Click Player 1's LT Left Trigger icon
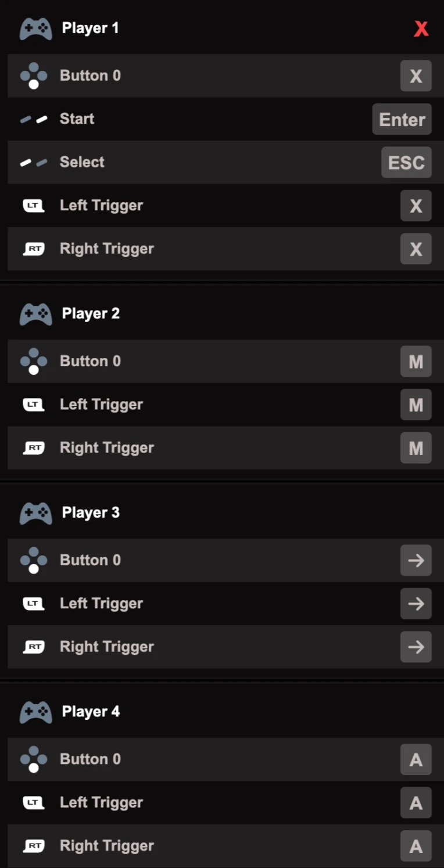444x868 pixels. tap(34, 206)
